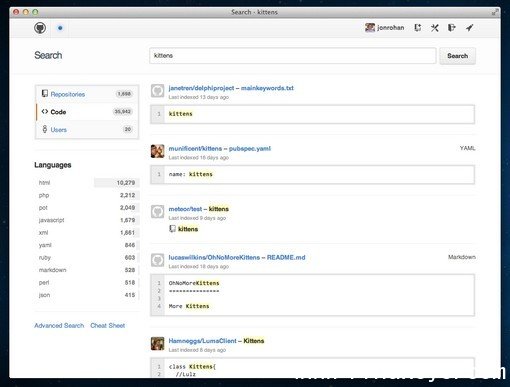This screenshot has height=387, width=510.
Task: Open Hamneggs user avatar
Action: pos(157,343)
